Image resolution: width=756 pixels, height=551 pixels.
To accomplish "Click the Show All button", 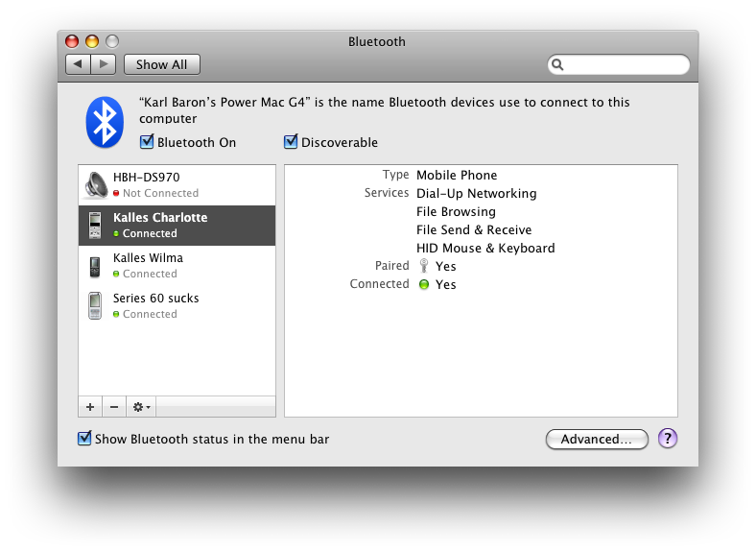I will point(162,64).
